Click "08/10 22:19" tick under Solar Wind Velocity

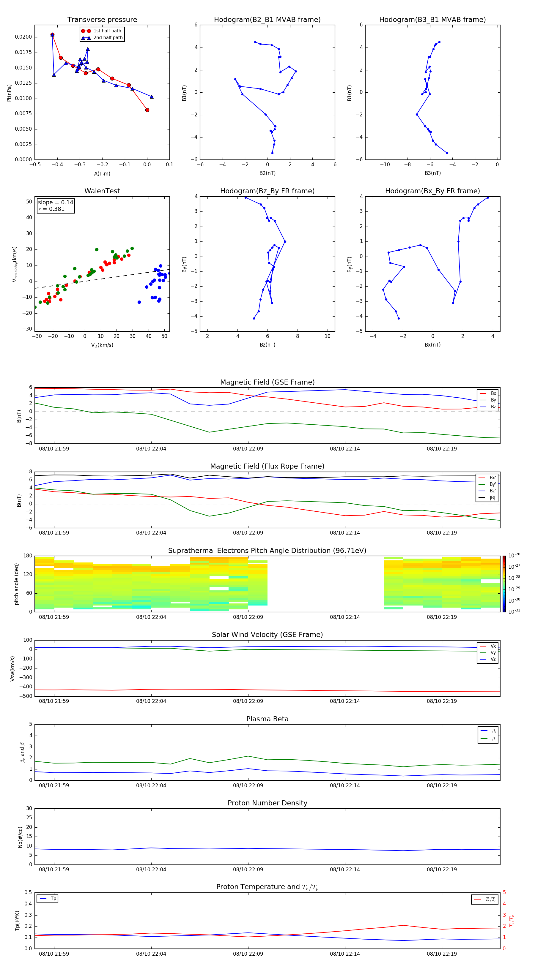[x=442, y=701]
